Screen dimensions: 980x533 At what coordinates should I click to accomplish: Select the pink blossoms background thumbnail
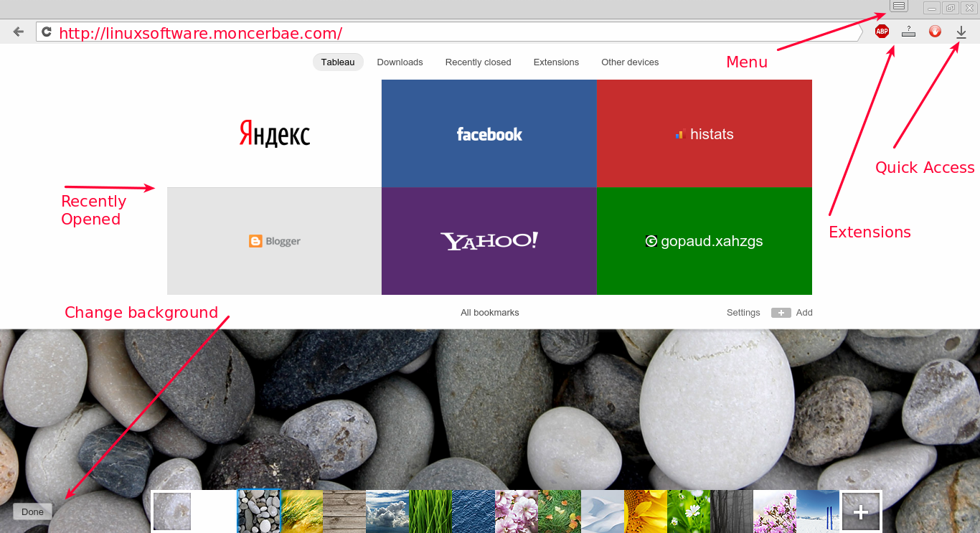pos(517,511)
